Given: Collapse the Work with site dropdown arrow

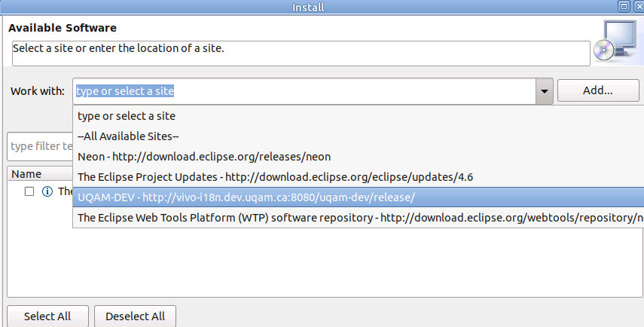Looking at the screenshot, I should 544,91.
